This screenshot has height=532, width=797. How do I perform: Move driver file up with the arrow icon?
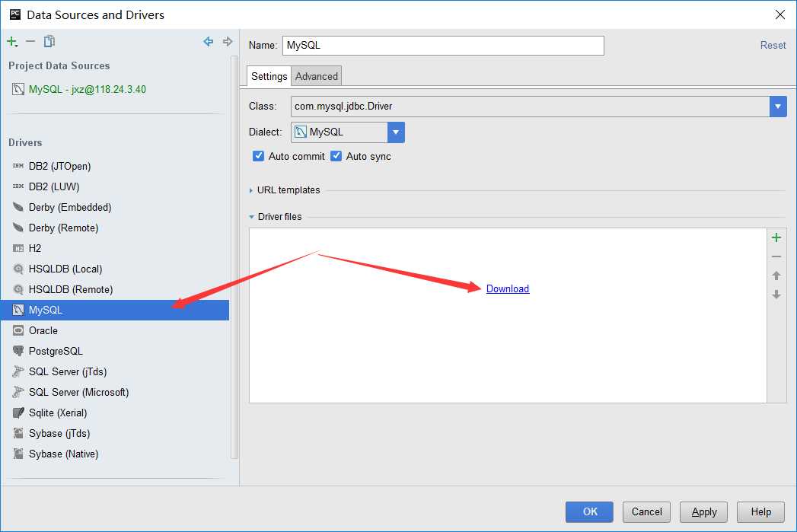point(776,276)
